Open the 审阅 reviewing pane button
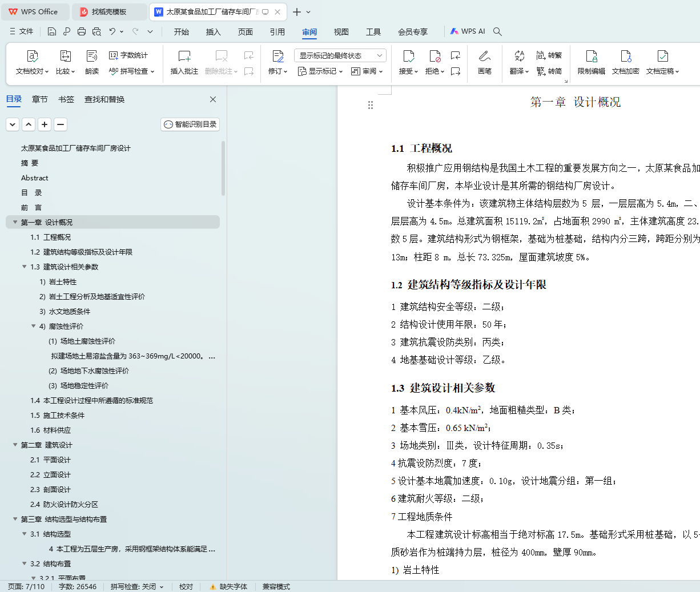This screenshot has width=700, height=592. 367,71
